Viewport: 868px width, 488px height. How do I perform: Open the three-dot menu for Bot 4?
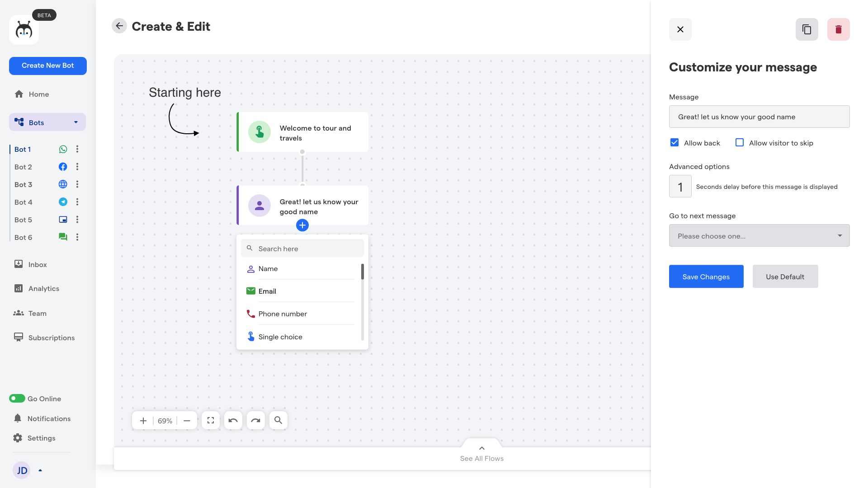tap(77, 202)
